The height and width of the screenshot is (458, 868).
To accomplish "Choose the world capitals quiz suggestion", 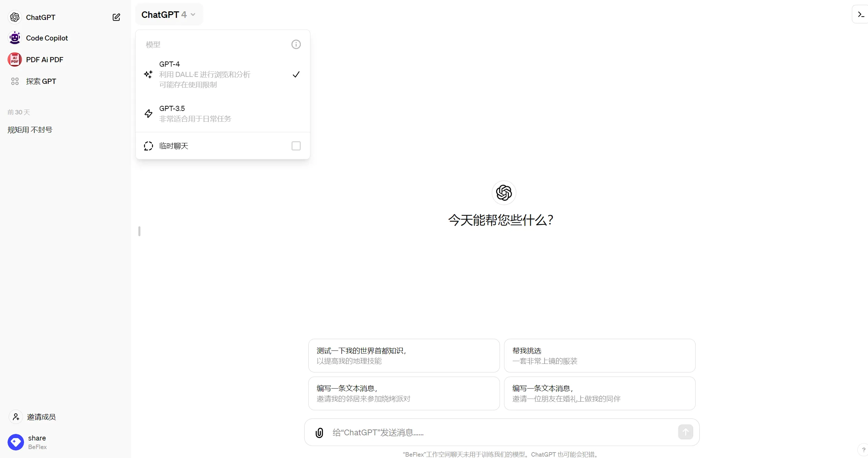I will click(x=404, y=356).
